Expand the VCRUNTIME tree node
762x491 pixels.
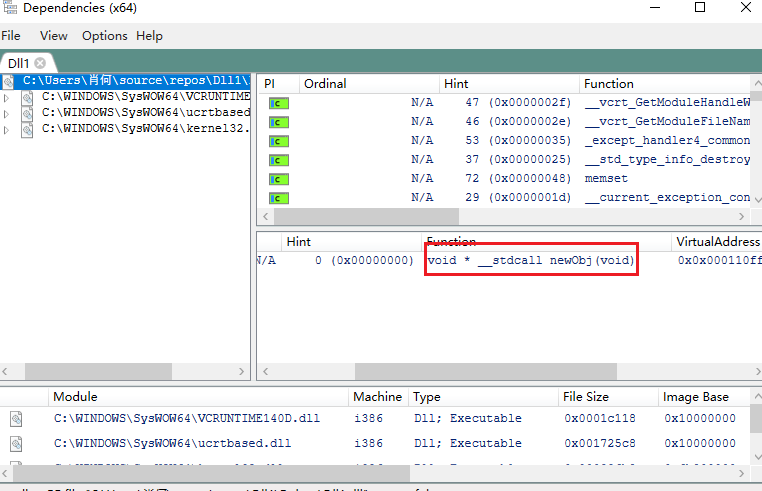coord(8,98)
